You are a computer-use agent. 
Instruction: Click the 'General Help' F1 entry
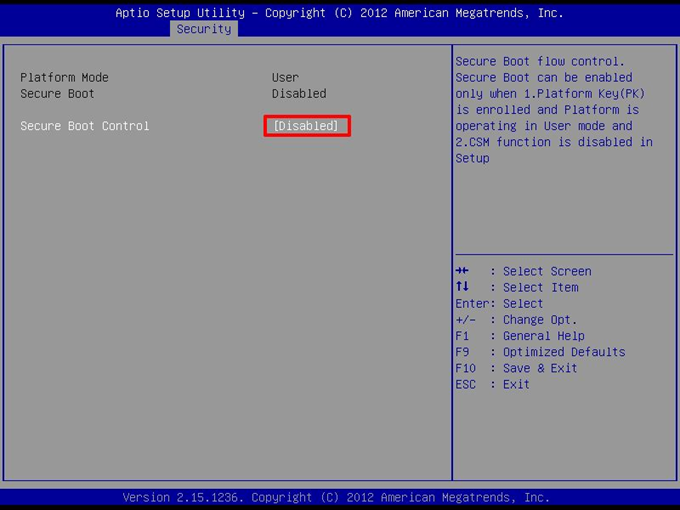tap(543, 336)
